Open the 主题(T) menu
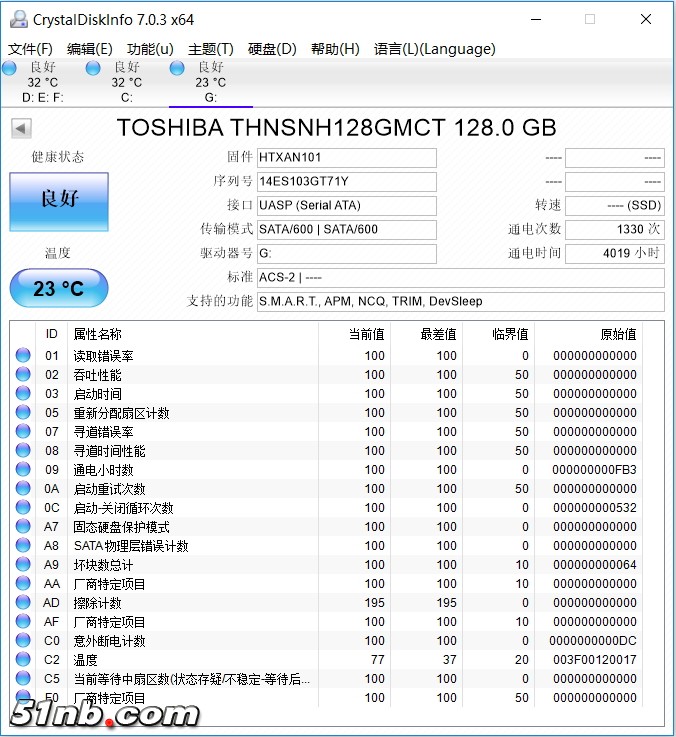 click(x=210, y=49)
